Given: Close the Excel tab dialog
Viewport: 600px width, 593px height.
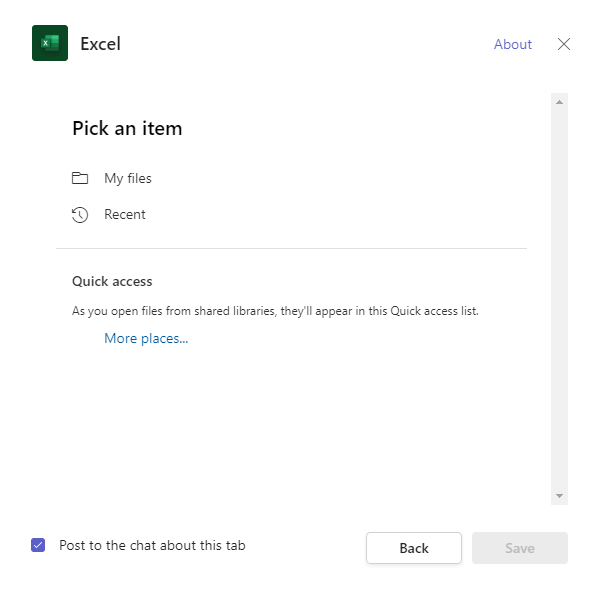Looking at the screenshot, I should [564, 44].
